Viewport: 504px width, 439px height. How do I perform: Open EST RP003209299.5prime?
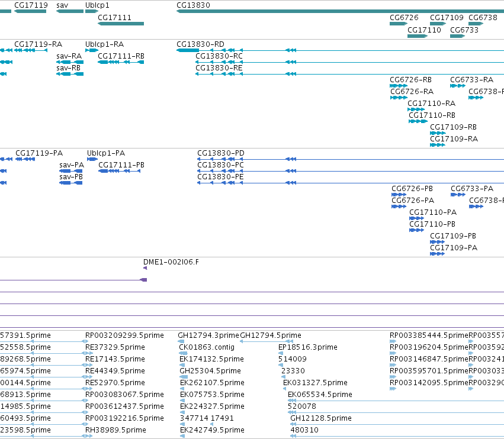[x=124, y=335]
